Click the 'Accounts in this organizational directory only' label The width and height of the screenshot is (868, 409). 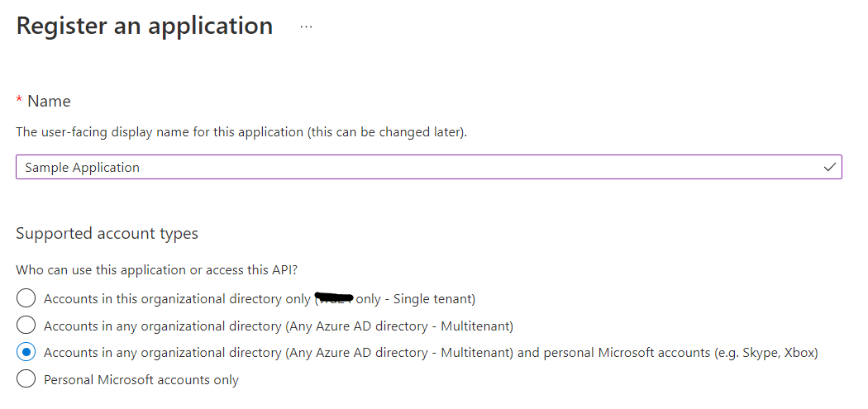pyautogui.click(x=177, y=298)
